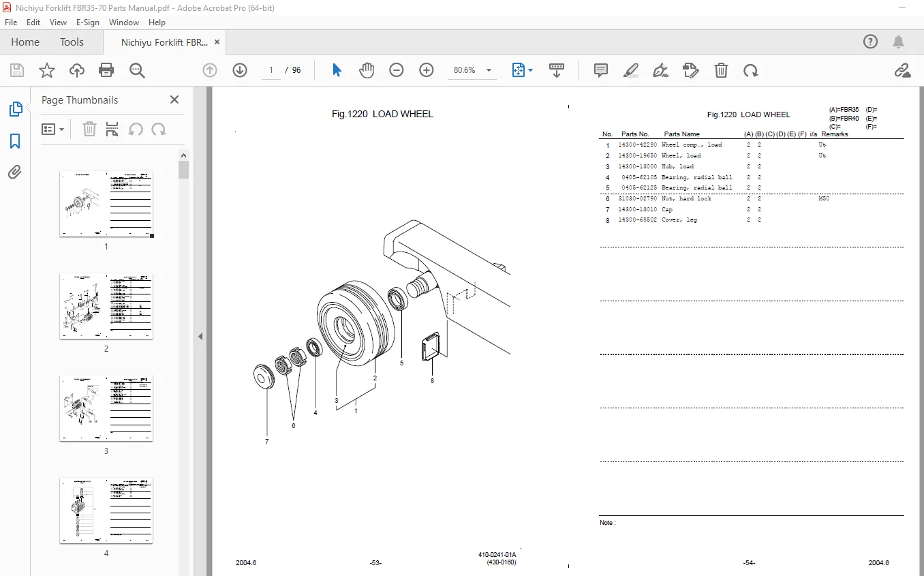This screenshot has height=576, width=924.
Task: Show the Page Thumbnails navigation panel
Action: tap(15, 109)
